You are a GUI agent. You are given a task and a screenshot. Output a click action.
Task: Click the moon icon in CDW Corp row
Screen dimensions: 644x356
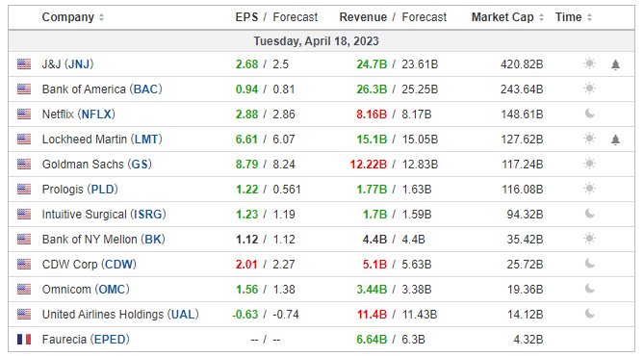(589, 264)
